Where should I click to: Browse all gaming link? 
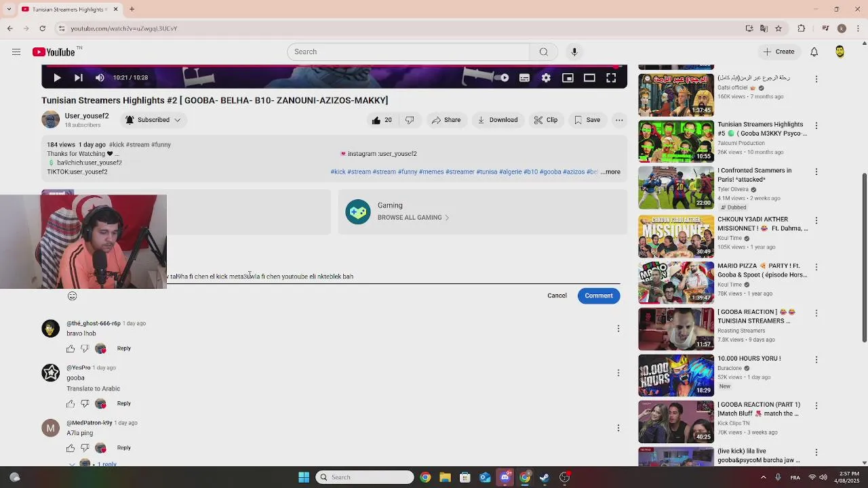pos(413,218)
